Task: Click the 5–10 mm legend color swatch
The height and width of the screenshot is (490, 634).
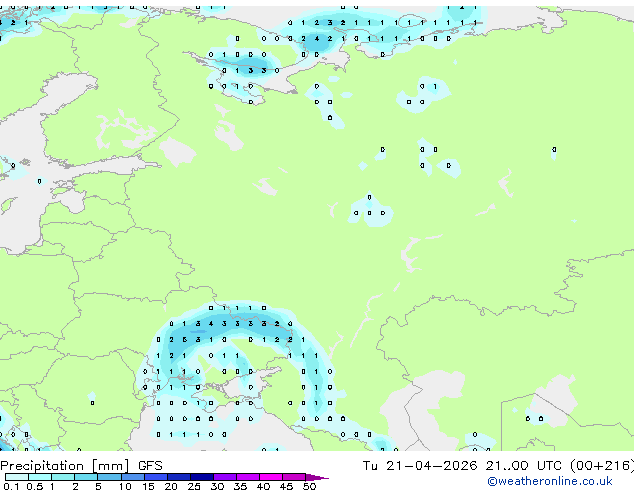Action: click(109, 477)
